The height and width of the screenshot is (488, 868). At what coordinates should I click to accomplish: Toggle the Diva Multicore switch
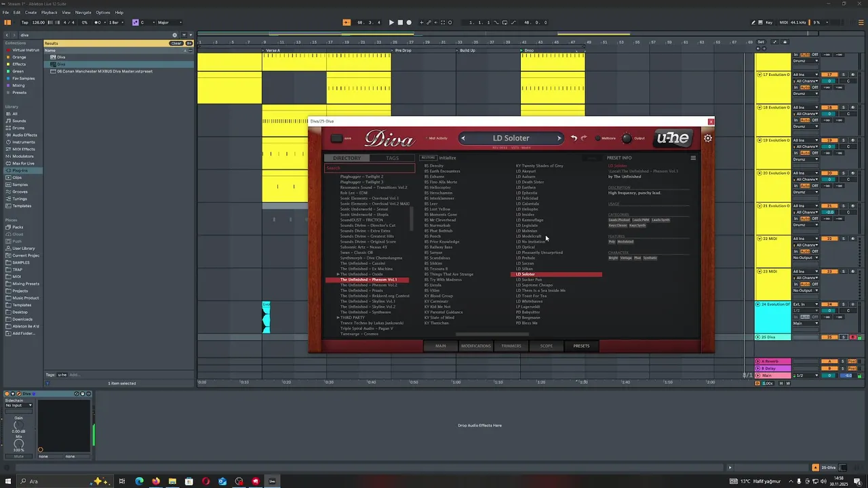click(x=598, y=138)
